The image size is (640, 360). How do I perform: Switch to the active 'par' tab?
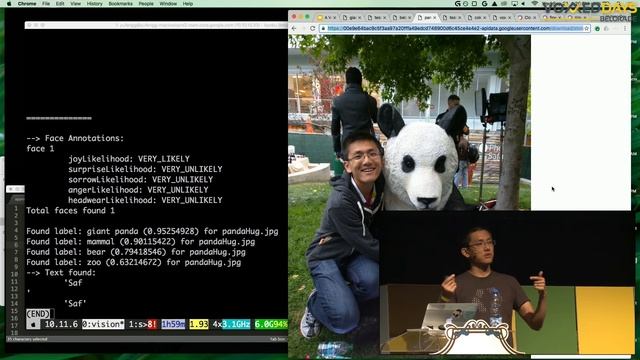pos(427,18)
